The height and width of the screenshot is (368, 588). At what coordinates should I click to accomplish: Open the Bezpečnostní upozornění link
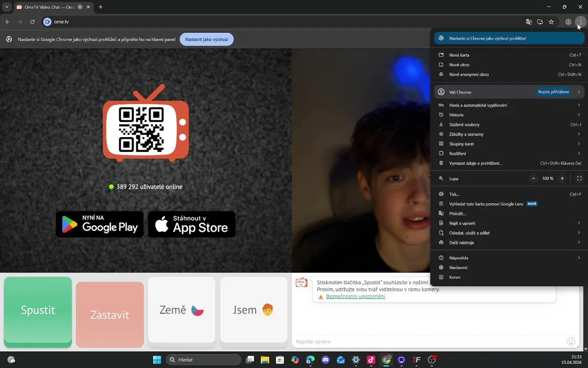coord(355,296)
